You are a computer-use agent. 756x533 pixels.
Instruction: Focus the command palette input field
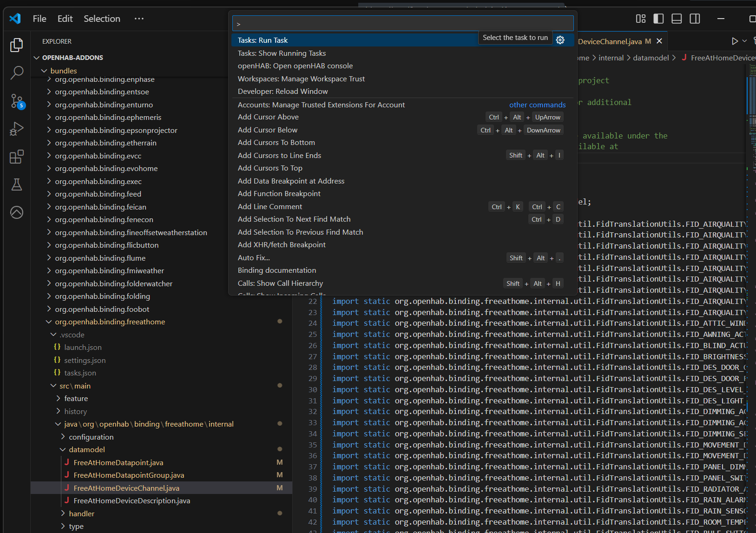pos(403,23)
